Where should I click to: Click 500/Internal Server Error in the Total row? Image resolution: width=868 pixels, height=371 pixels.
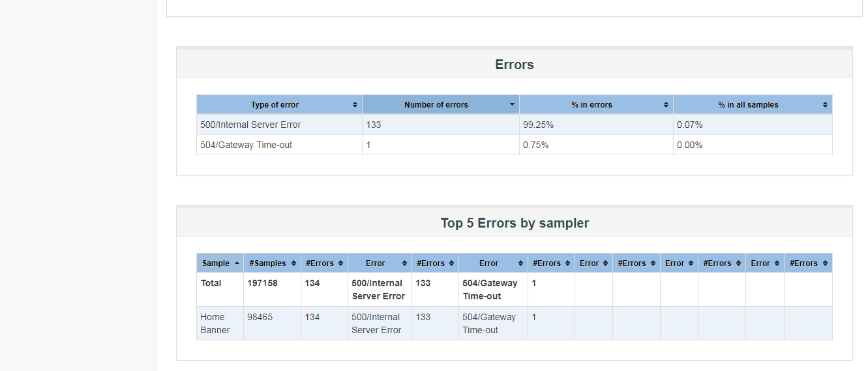pos(378,289)
